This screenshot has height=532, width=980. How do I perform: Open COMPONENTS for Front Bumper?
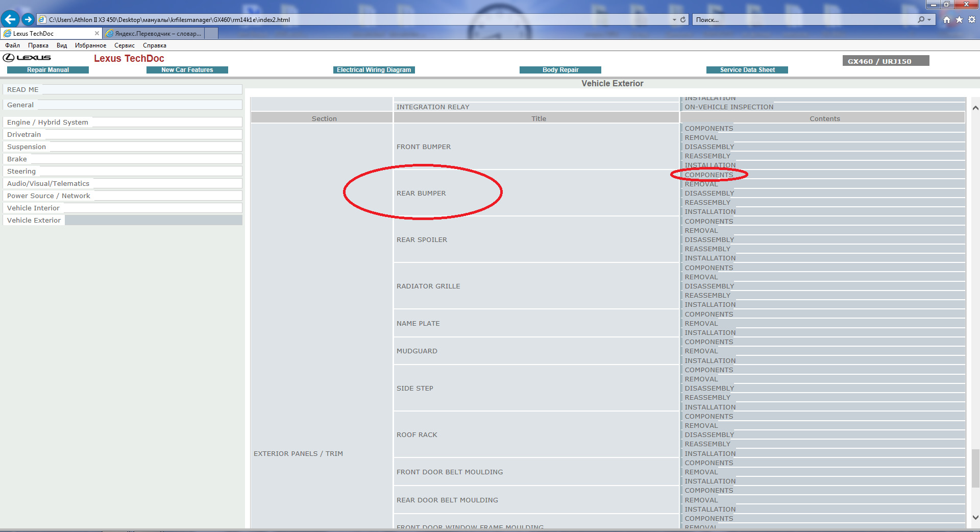(709, 129)
